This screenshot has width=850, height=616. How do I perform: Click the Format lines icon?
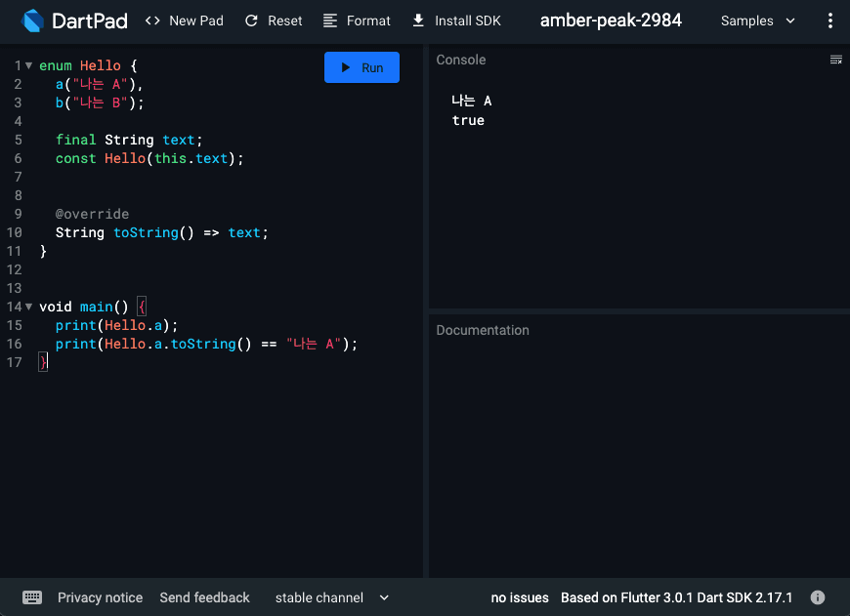click(330, 21)
